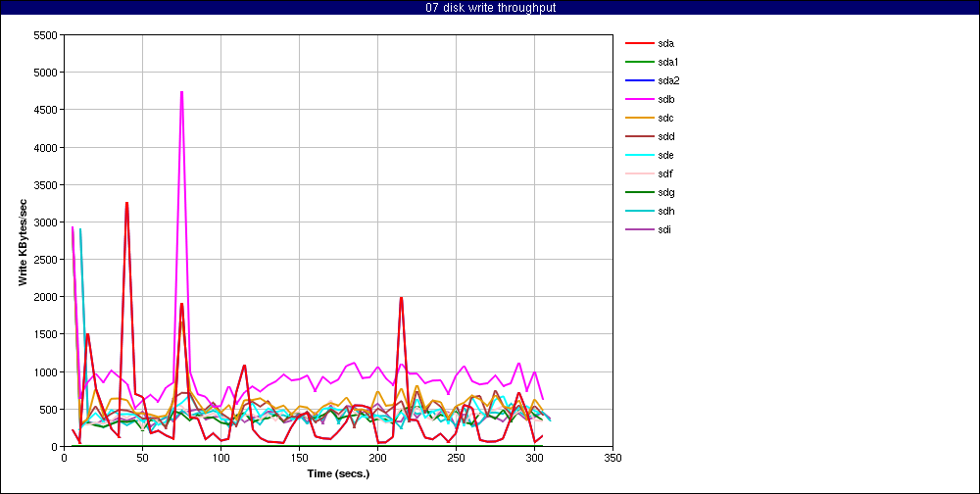
Task: Click the red sda peak near 215 seconds
Action: [401, 298]
